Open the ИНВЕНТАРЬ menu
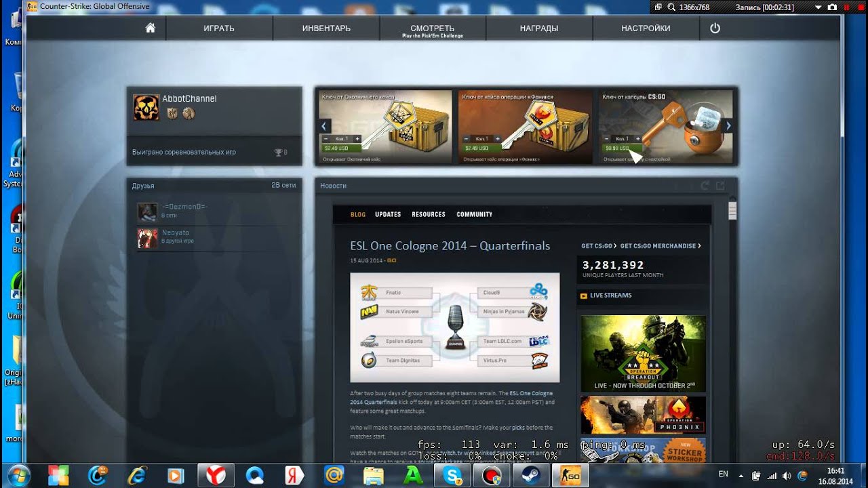Image resolution: width=868 pixels, height=488 pixels. click(326, 28)
